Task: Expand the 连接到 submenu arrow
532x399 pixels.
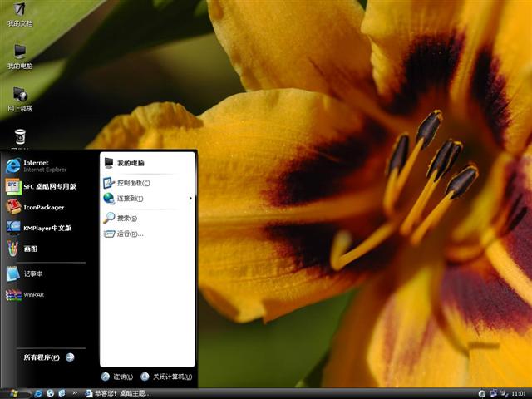Action: click(x=190, y=198)
